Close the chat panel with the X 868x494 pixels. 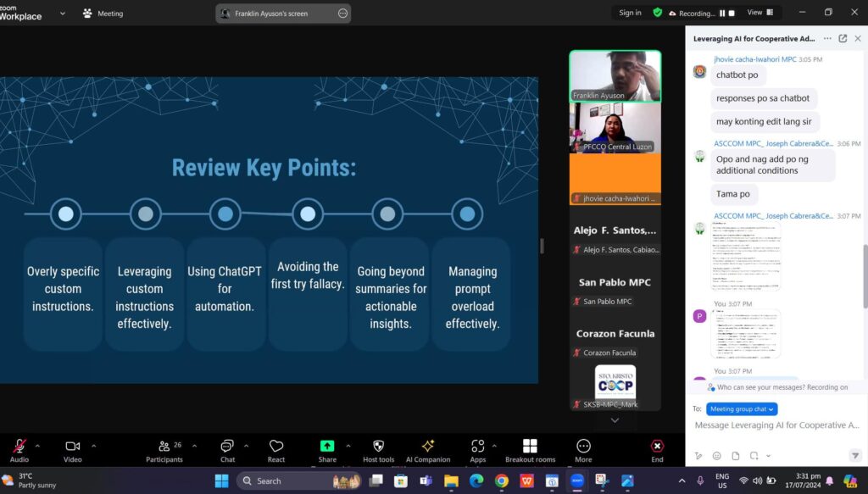(x=858, y=38)
